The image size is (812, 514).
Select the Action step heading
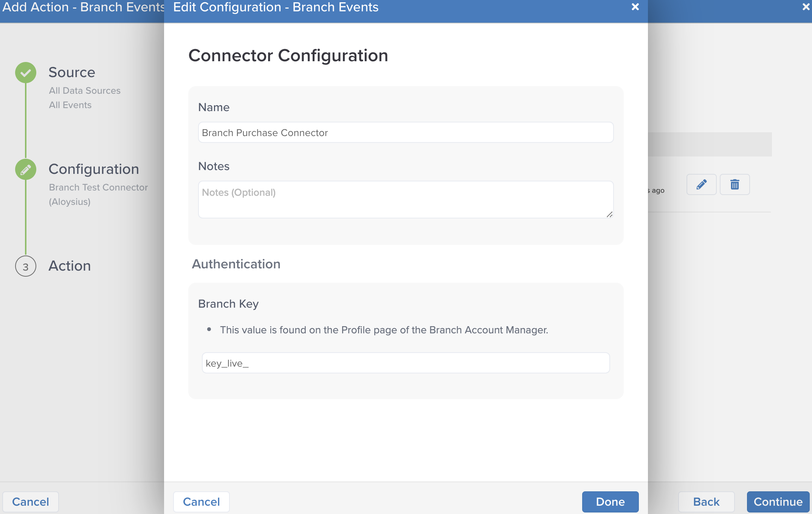point(70,266)
